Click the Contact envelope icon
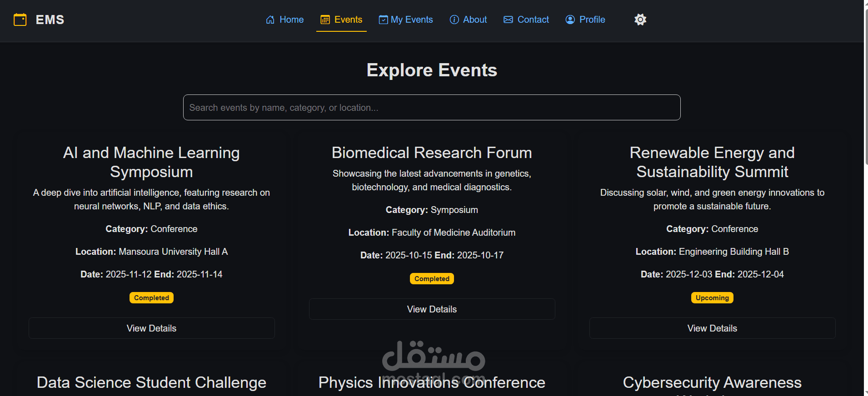 (x=508, y=20)
